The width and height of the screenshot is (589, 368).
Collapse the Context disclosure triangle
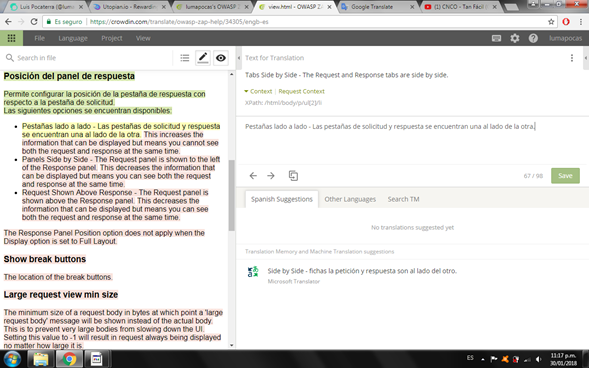[x=246, y=91]
